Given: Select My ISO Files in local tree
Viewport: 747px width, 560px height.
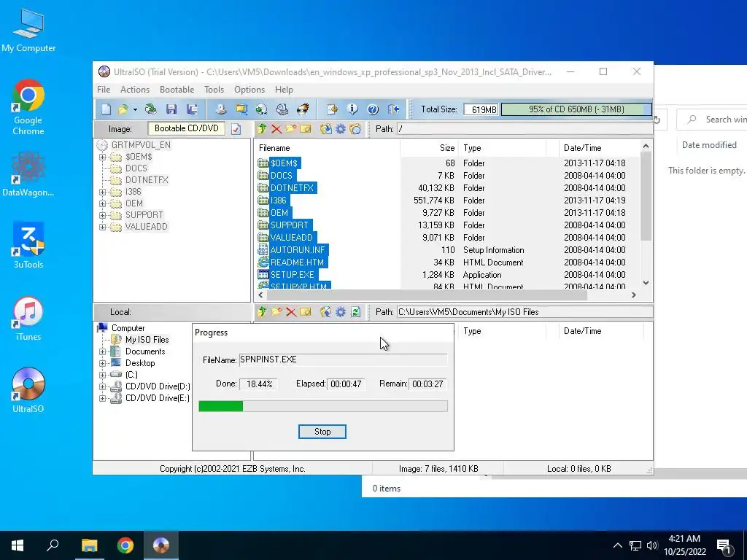Looking at the screenshot, I should (x=147, y=340).
